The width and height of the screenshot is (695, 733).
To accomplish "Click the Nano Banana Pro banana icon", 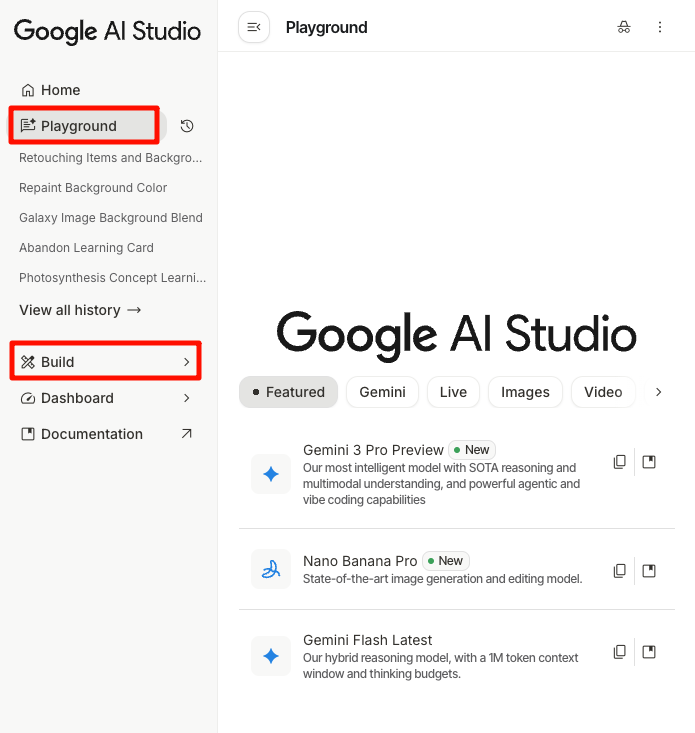I will 270,570.
